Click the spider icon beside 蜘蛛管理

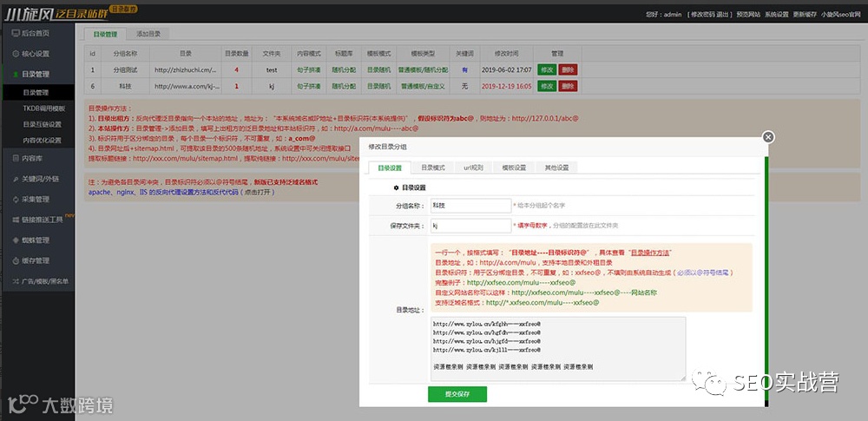pyautogui.click(x=16, y=240)
